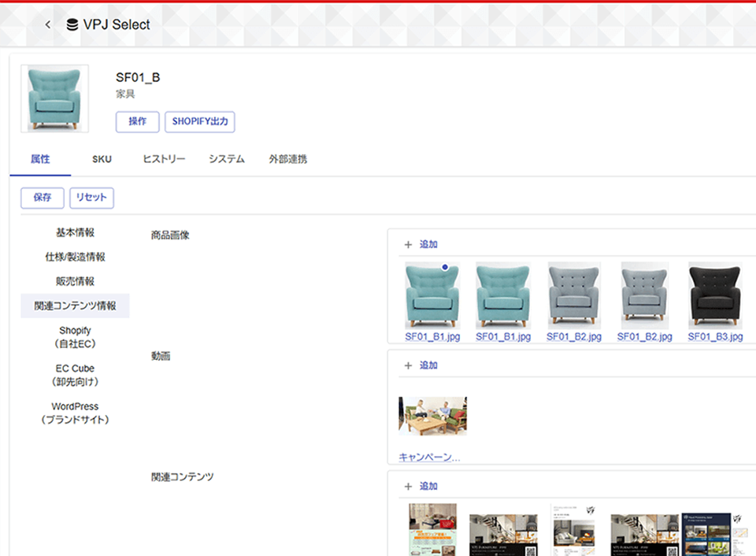Select the 外部連携 tab
Image resolution: width=756 pixels, height=556 pixels.
[288, 159]
